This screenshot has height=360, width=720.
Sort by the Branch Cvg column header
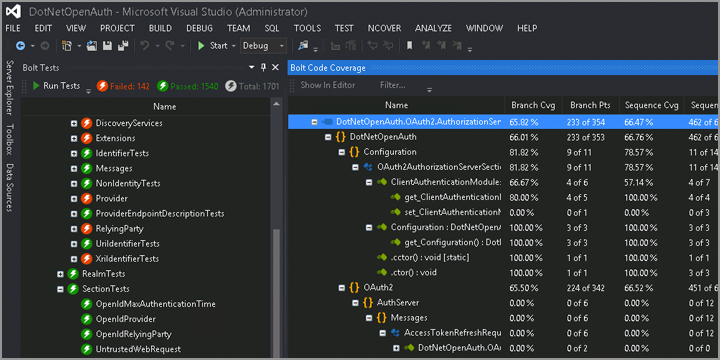533,106
